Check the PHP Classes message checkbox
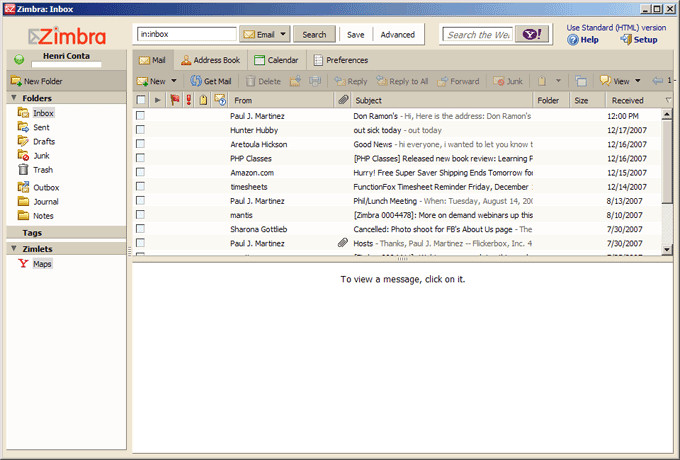 [140, 158]
